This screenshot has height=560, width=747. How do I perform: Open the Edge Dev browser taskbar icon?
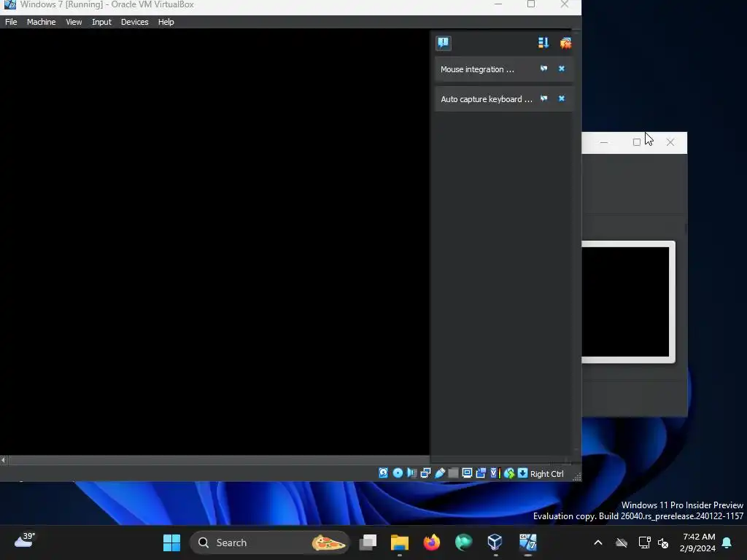tap(463, 542)
